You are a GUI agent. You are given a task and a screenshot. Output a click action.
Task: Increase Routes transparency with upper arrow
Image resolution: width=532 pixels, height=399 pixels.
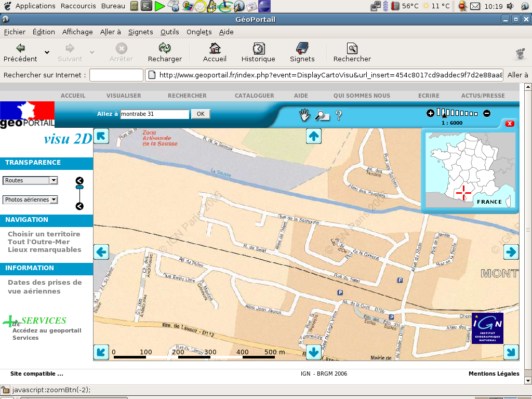(79, 180)
